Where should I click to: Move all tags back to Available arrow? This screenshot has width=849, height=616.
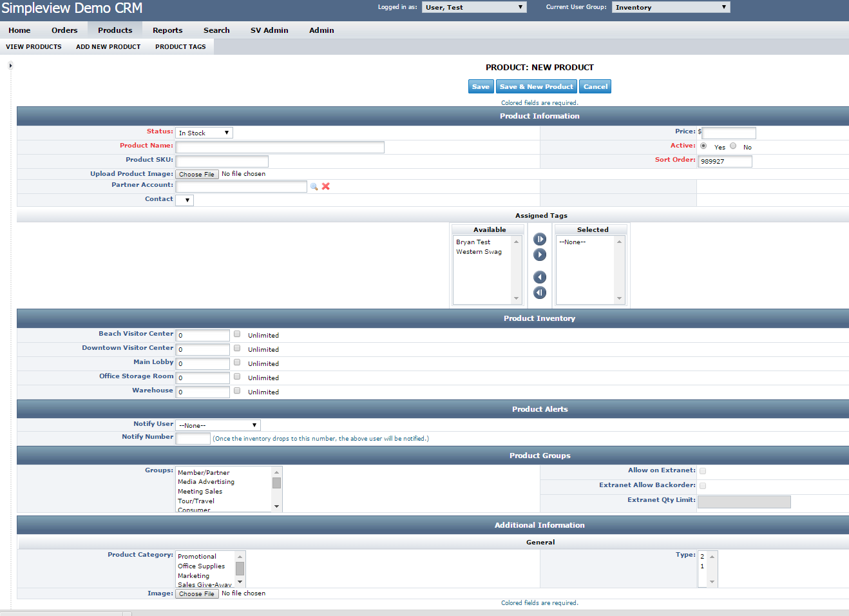point(540,293)
